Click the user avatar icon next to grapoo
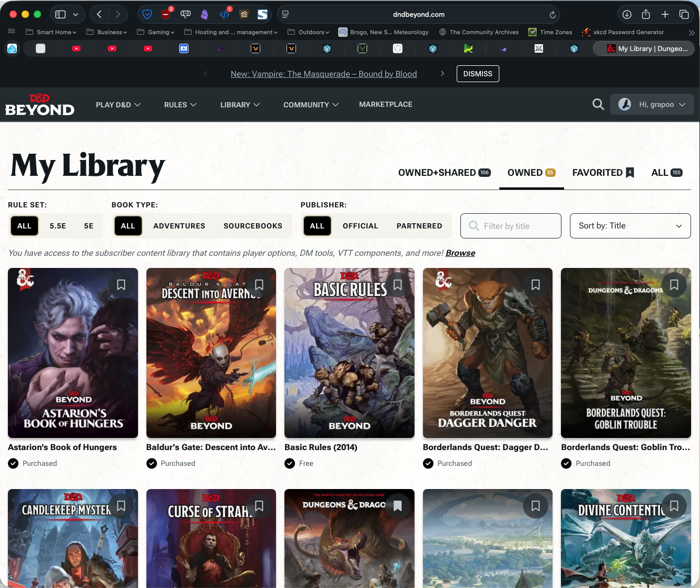This screenshot has height=588, width=700. (625, 104)
